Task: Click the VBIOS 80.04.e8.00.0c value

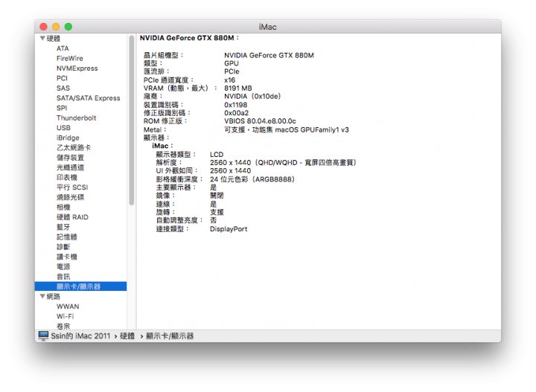Action: tap(260, 121)
